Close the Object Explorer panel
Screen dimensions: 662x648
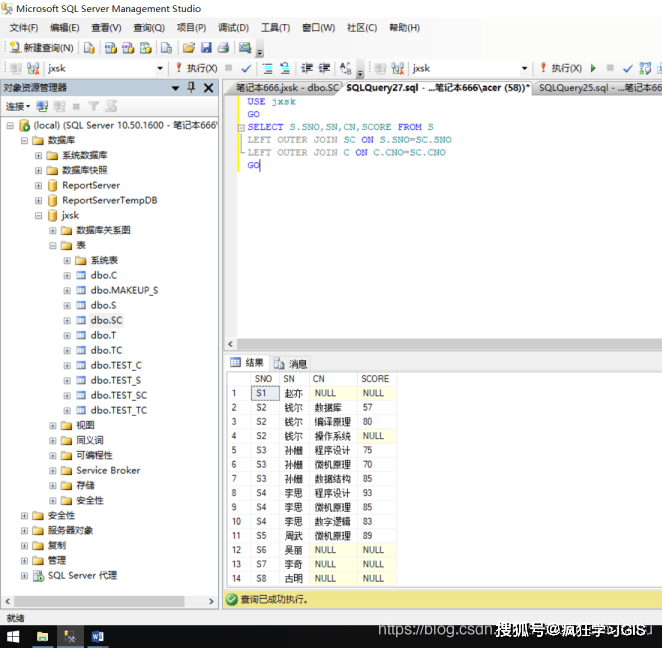(209, 88)
